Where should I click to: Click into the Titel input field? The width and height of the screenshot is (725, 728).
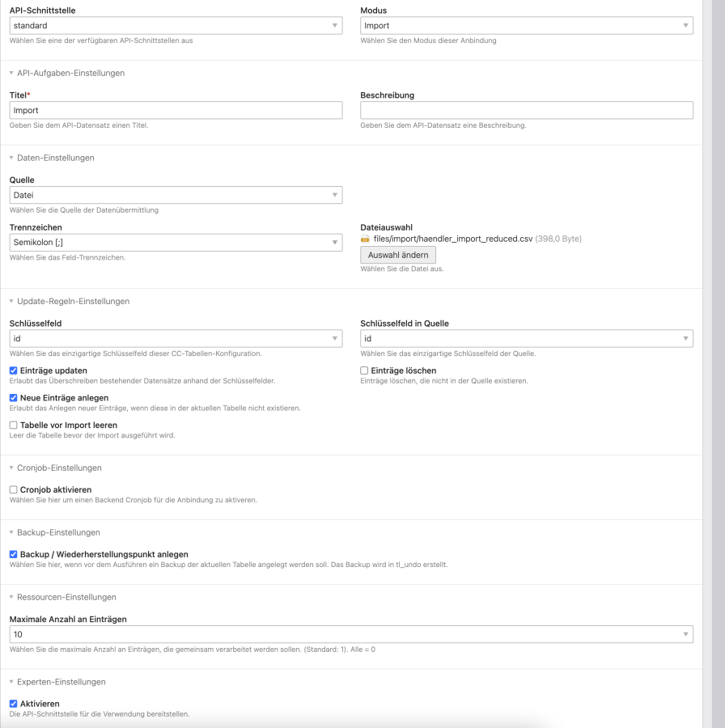(176, 110)
